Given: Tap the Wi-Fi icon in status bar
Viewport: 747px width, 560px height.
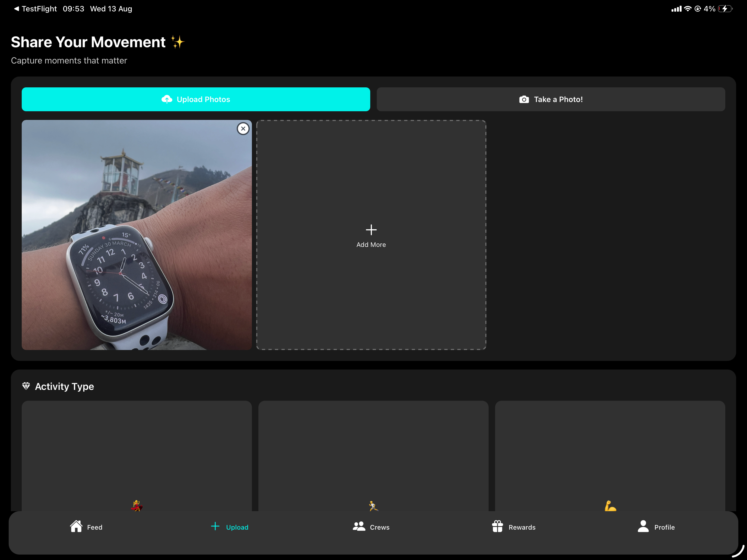Looking at the screenshot, I should (x=688, y=9).
